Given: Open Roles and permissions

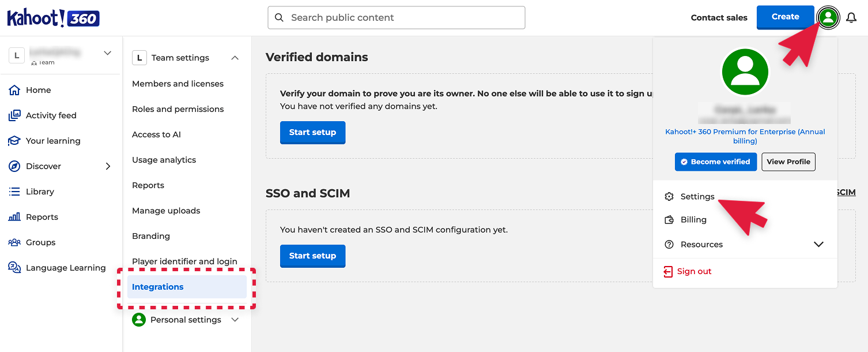Looking at the screenshot, I should point(178,109).
